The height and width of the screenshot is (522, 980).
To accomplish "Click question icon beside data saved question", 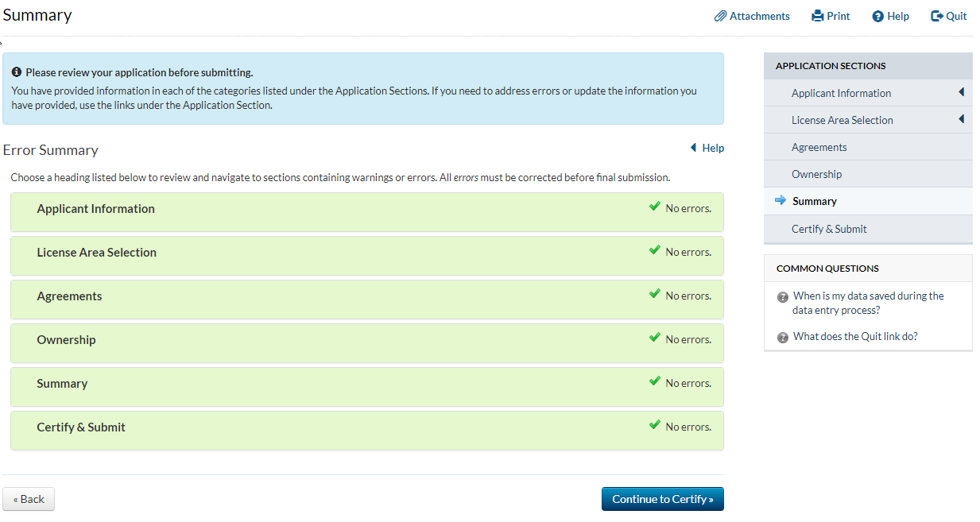I will coord(783,297).
